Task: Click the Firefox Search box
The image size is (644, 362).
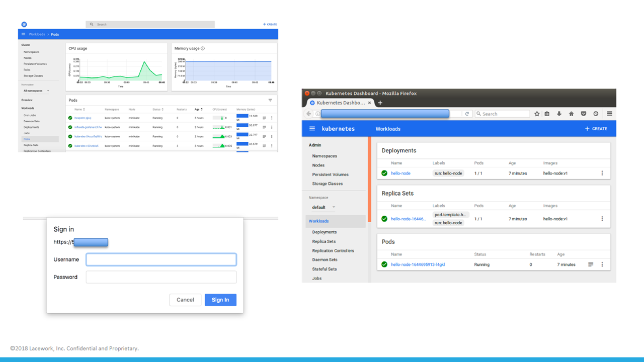Action: (x=502, y=114)
